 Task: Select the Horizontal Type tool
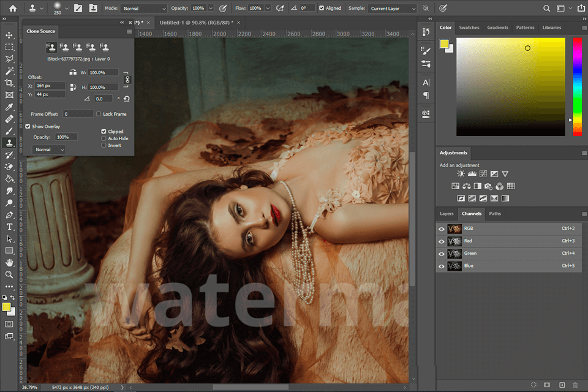click(9, 226)
